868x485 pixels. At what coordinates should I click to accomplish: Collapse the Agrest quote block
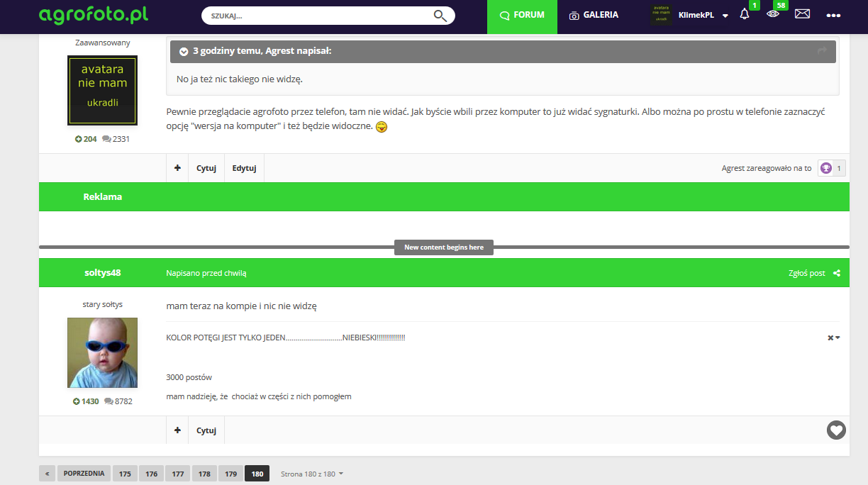(x=184, y=52)
